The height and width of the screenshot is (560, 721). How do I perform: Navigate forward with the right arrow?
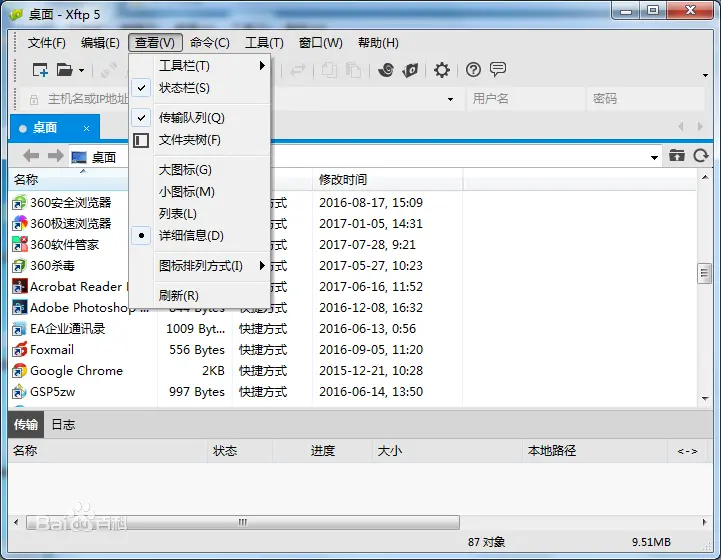(56, 156)
